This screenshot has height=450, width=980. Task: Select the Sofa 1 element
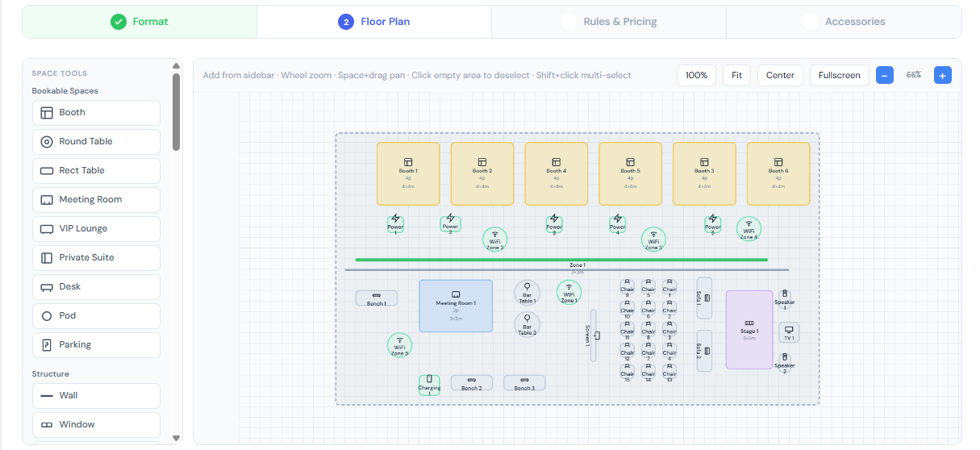coord(704,298)
